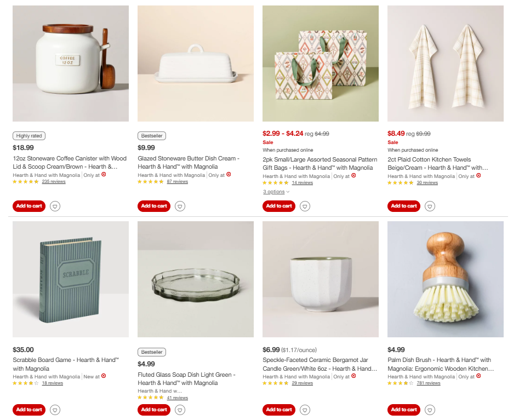Expand the 3 options dropdown for gift bags
The width and height of the screenshot is (519, 420).
(x=276, y=192)
